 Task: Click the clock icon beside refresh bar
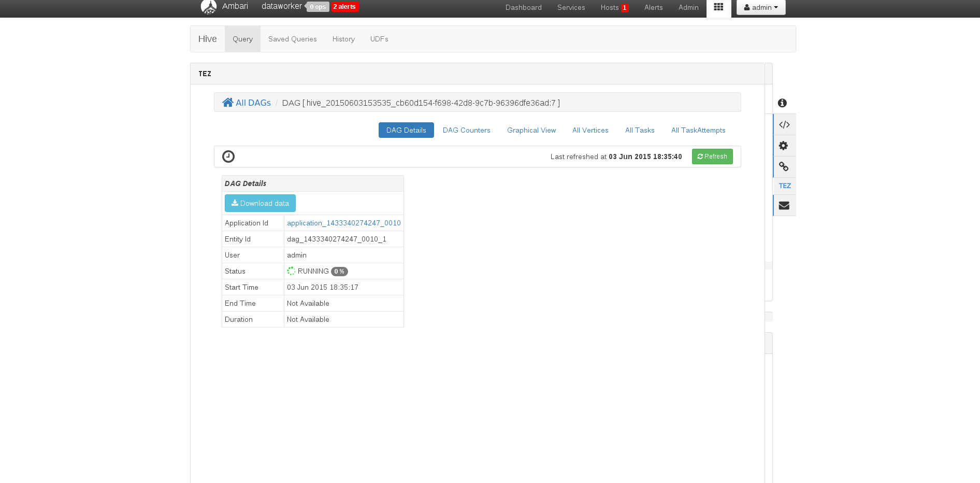(x=228, y=157)
